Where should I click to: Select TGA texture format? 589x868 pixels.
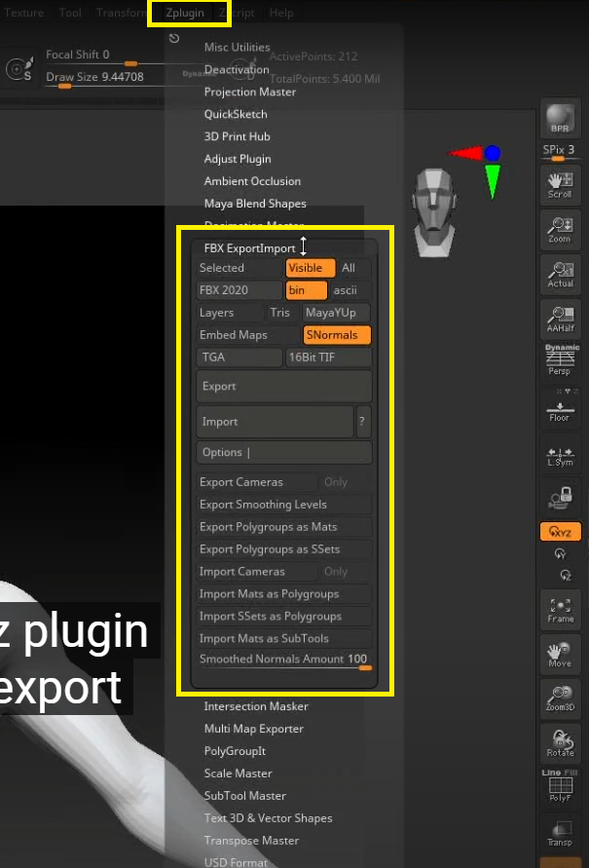point(239,358)
